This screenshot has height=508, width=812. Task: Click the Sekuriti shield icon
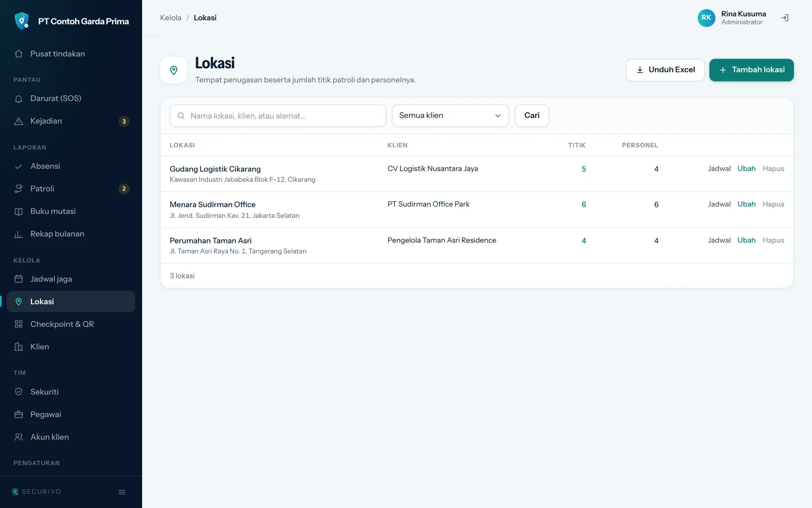click(19, 392)
